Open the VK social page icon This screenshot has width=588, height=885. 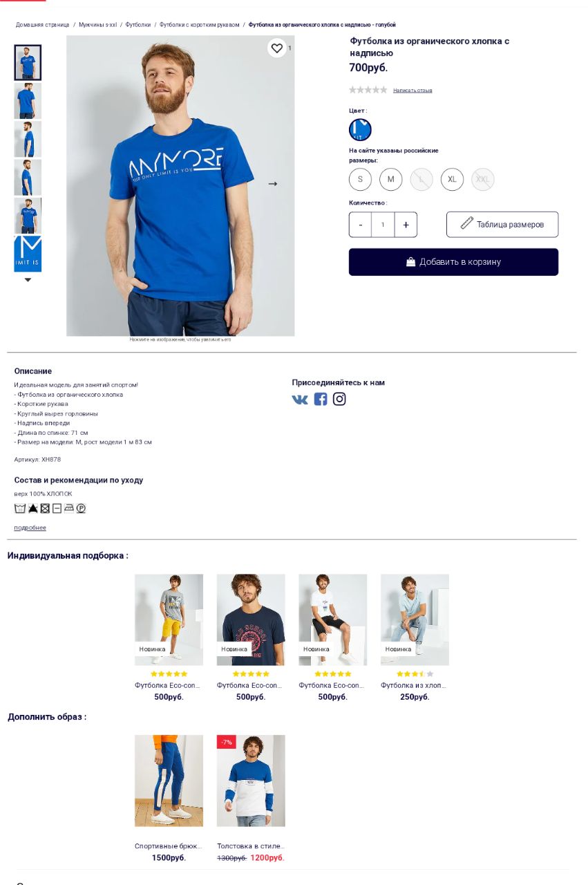coord(300,400)
